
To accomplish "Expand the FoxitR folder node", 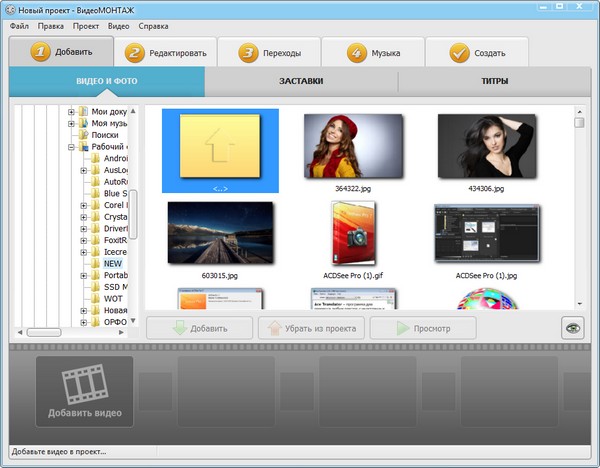I will (84, 240).
